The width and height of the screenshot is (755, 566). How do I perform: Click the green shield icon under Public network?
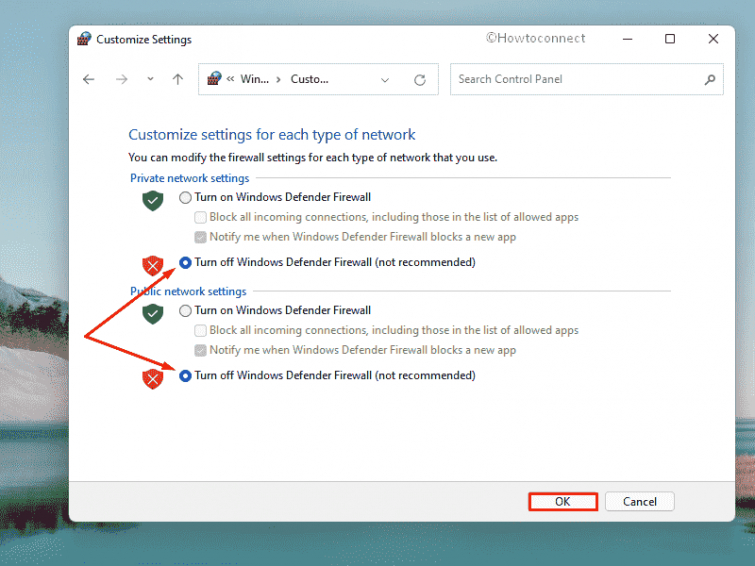(x=153, y=314)
